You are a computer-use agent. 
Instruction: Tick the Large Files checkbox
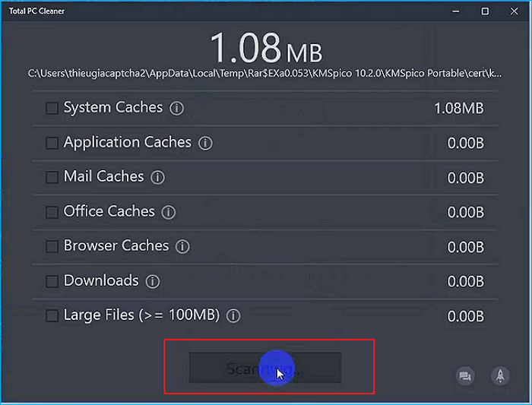coord(52,316)
